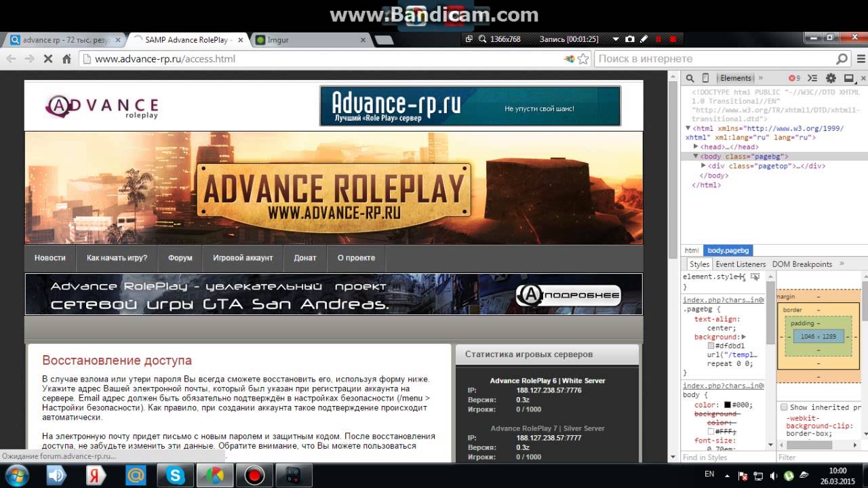This screenshot has width=868, height=488.
Task: Open Игровой аккаунт menu item
Action: tap(243, 258)
